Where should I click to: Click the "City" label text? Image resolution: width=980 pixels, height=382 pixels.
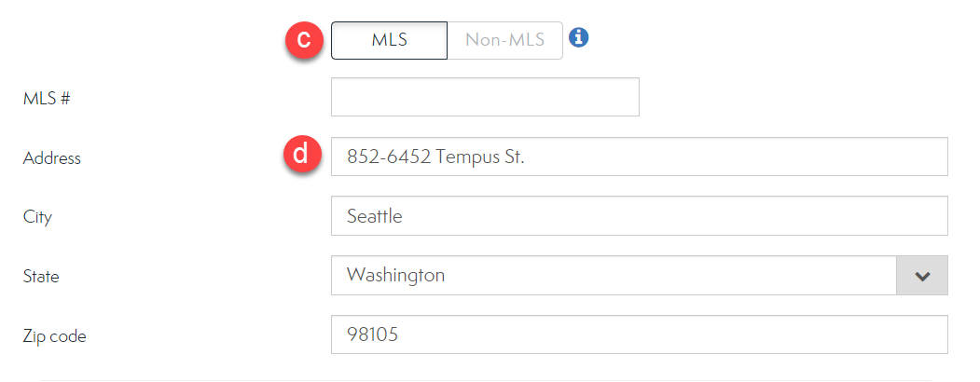coord(37,217)
